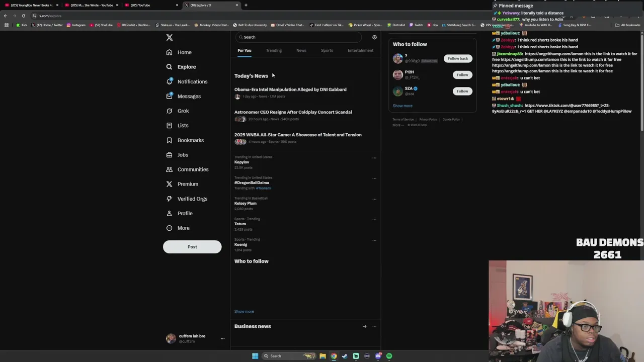The image size is (644, 362).
Task: Open Premium in the sidebar
Action: point(182,184)
